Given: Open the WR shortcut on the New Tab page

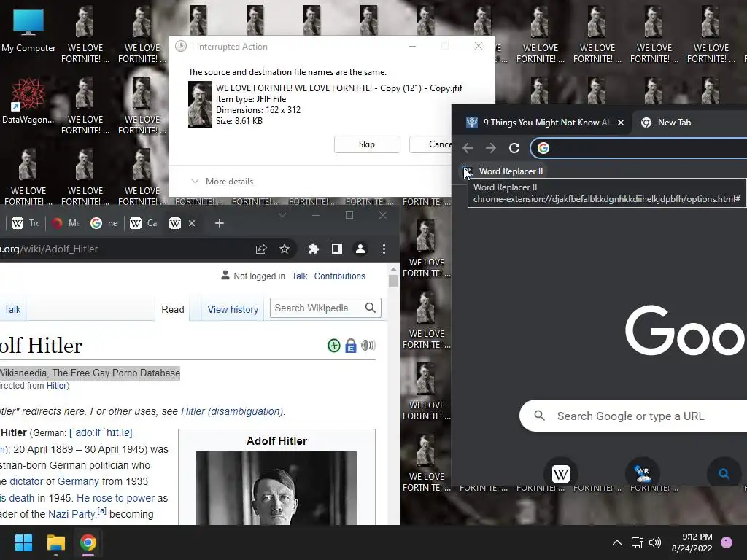Looking at the screenshot, I should tap(643, 473).
